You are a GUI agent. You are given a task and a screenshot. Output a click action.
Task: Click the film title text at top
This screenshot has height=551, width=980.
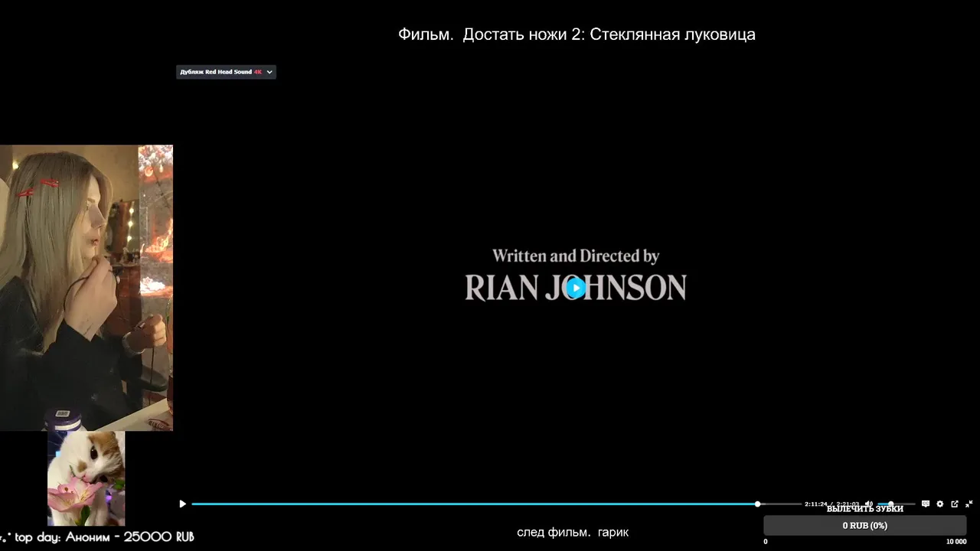point(577,34)
